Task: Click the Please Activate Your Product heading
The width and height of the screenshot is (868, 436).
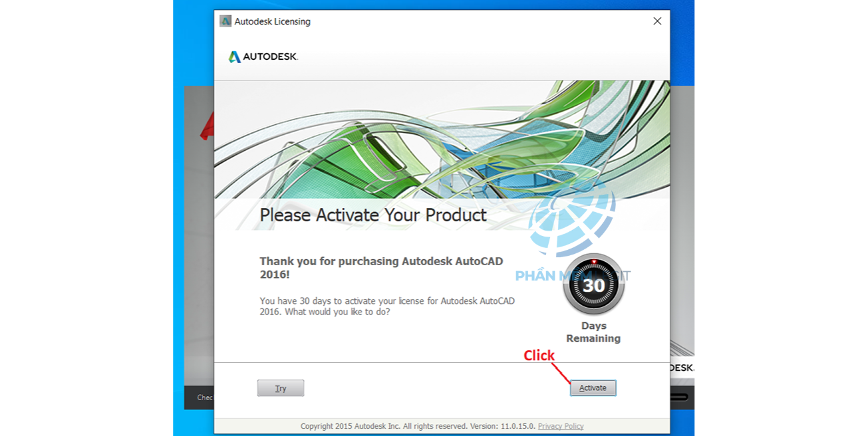Action: (x=373, y=215)
